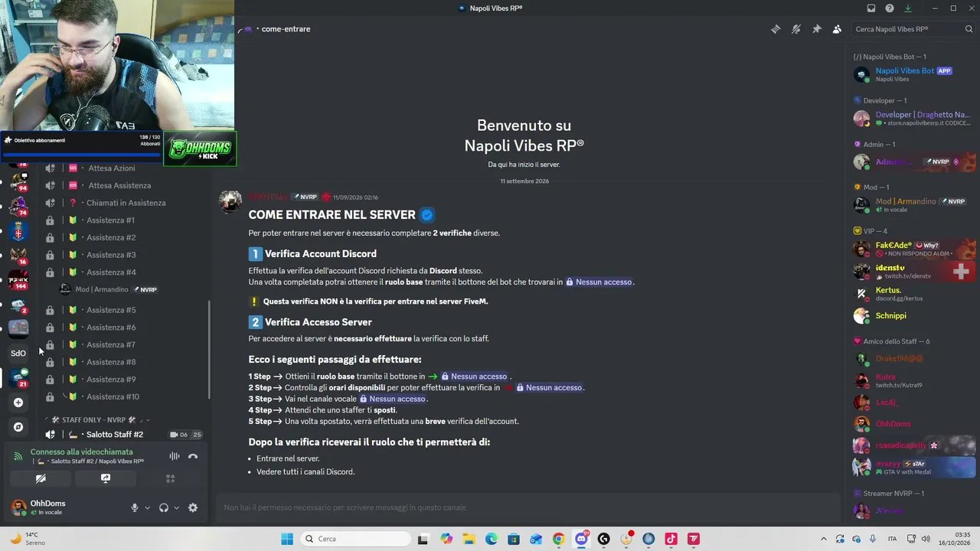Collapse the STAFF ONLY - NVRP category

tap(99, 420)
